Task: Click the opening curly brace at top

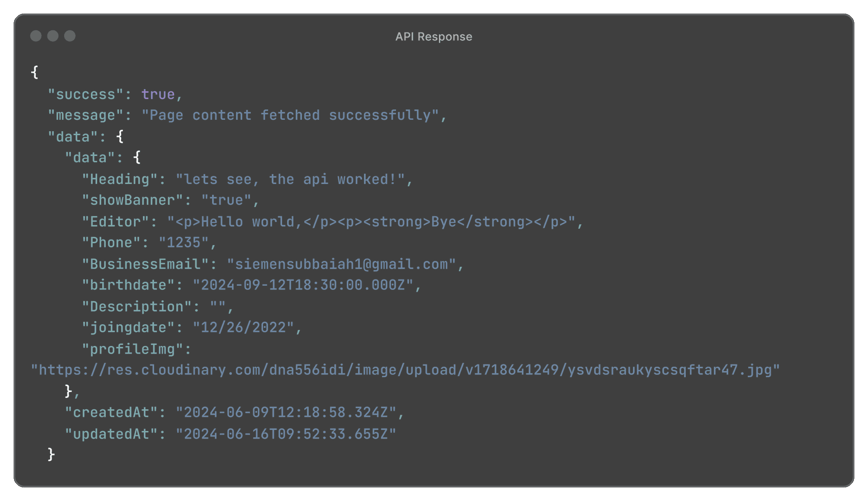Action: click(34, 72)
